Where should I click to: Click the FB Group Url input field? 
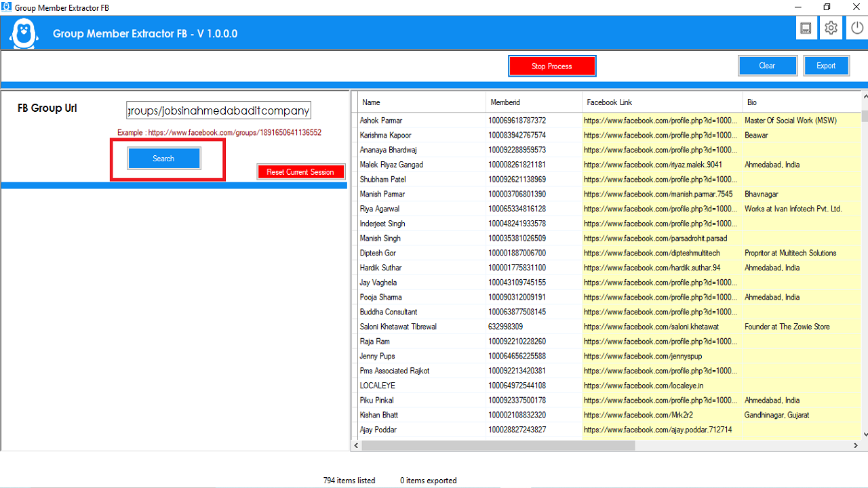[x=218, y=109]
